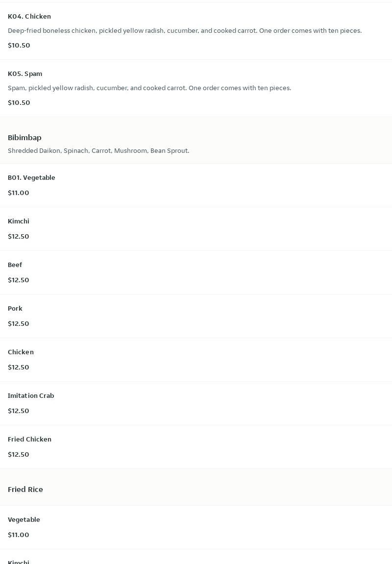The width and height of the screenshot is (392, 564).
Task: Open the Fried Chicken bibimbap item
Action: coord(29,439)
